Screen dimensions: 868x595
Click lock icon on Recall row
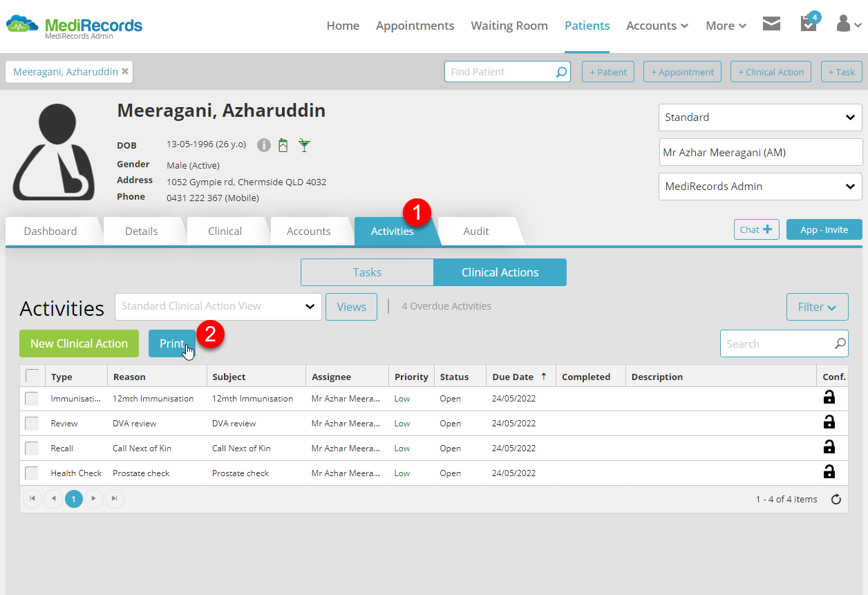pos(829,447)
